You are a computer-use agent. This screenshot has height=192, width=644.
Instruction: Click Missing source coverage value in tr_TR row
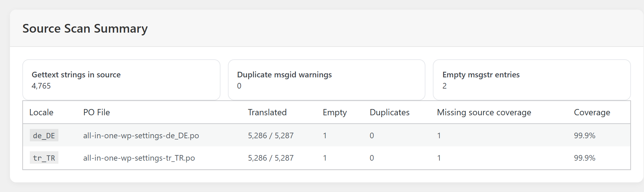pyautogui.click(x=439, y=158)
